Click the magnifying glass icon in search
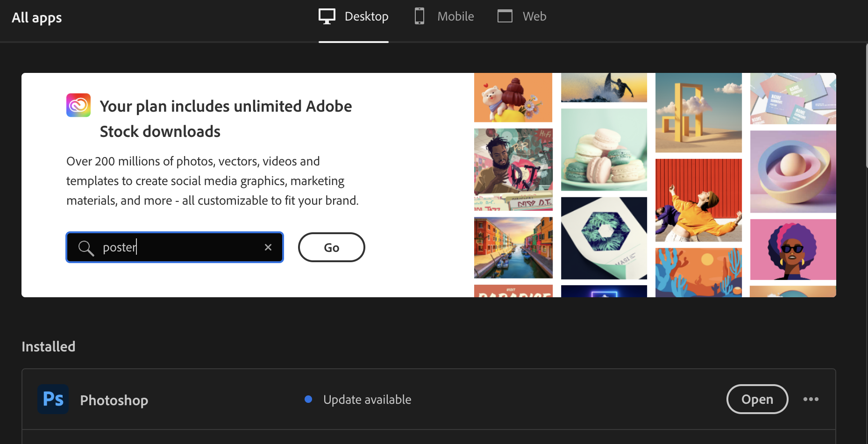This screenshot has width=868, height=444. [86, 247]
